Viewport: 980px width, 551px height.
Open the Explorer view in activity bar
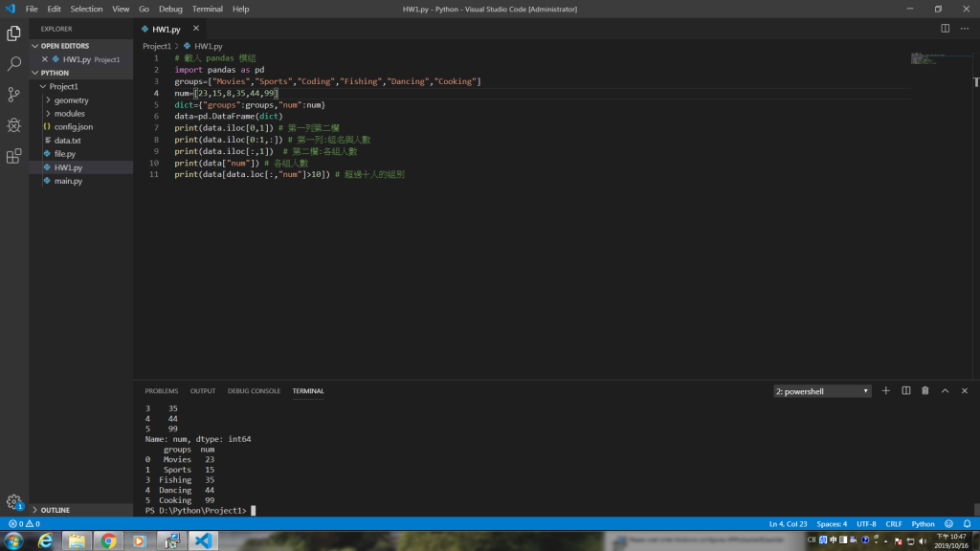point(13,33)
